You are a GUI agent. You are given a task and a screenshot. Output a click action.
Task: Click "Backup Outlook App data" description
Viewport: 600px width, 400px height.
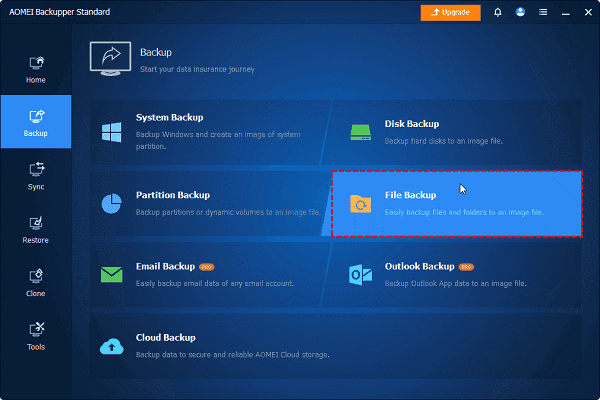tap(456, 284)
